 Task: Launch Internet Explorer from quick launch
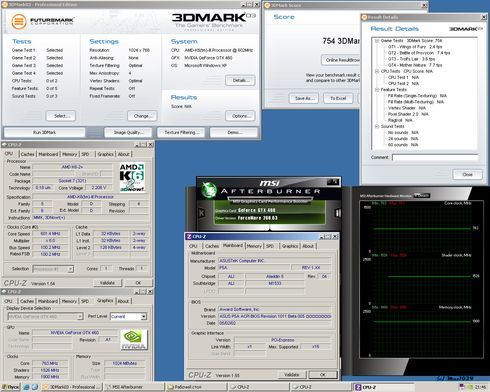tap(26, 387)
